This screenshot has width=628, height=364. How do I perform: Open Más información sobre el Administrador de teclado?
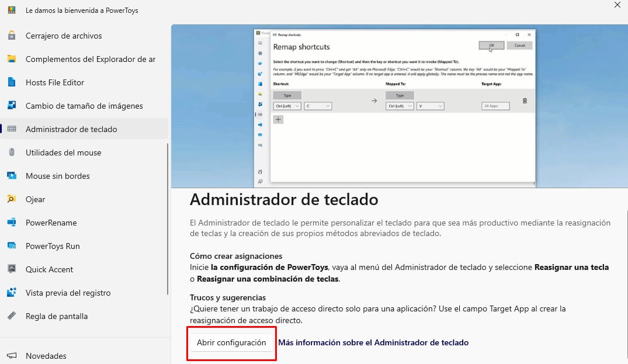pos(373,342)
